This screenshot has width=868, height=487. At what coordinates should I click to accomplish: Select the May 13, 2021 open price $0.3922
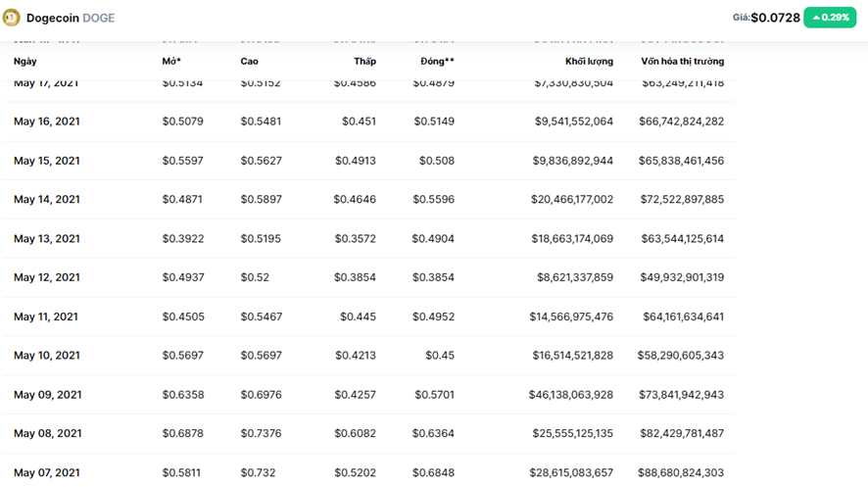[x=183, y=239]
